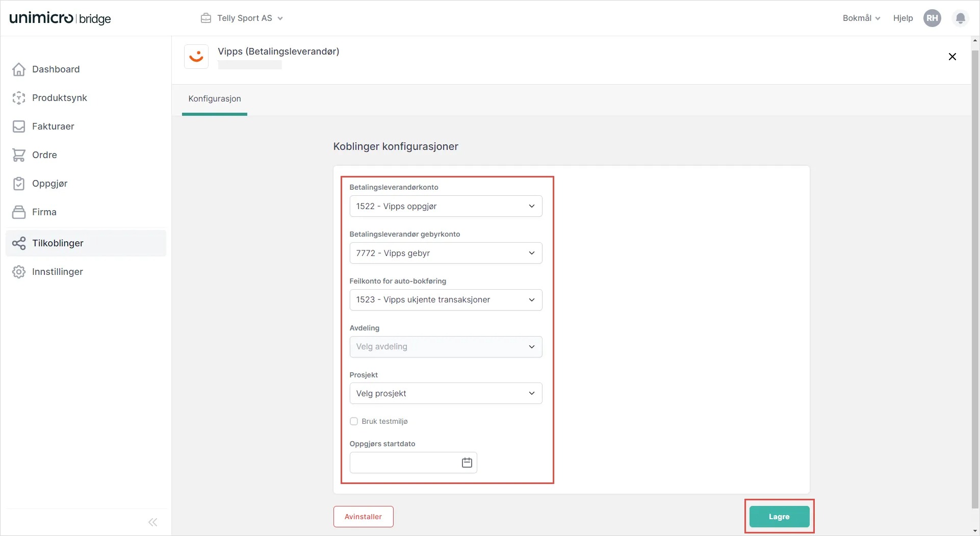Close the Vipps configuration panel
Screen dimensions: 980x536
[x=952, y=57]
